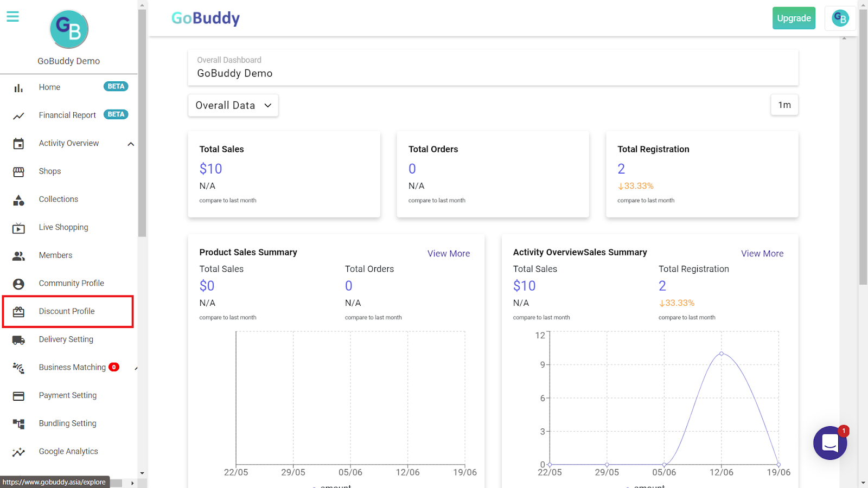Click the page vertical scrollbar thumb
868x488 pixels.
point(863,146)
